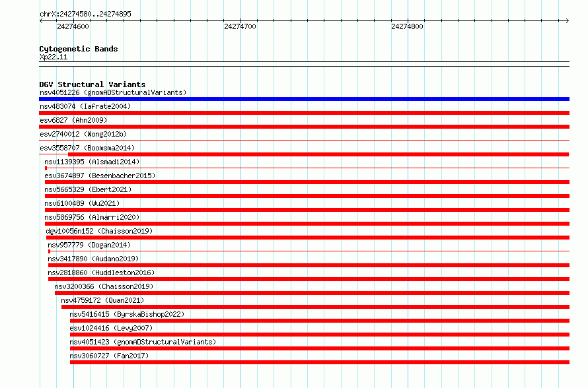Select the blue nsv4051226 variant bar
The height and width of the screenshot is (388, 588).
[304, 99]
